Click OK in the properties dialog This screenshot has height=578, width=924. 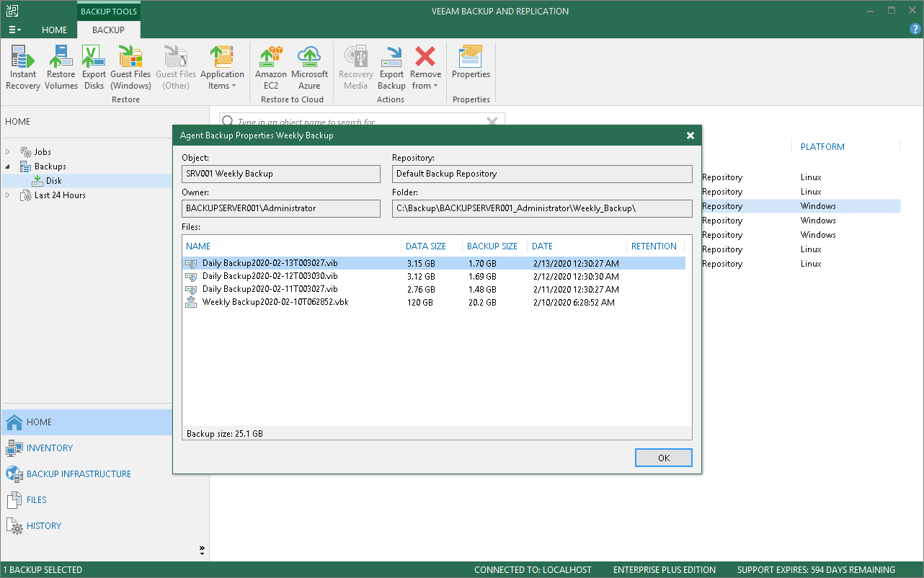(664, 458)
